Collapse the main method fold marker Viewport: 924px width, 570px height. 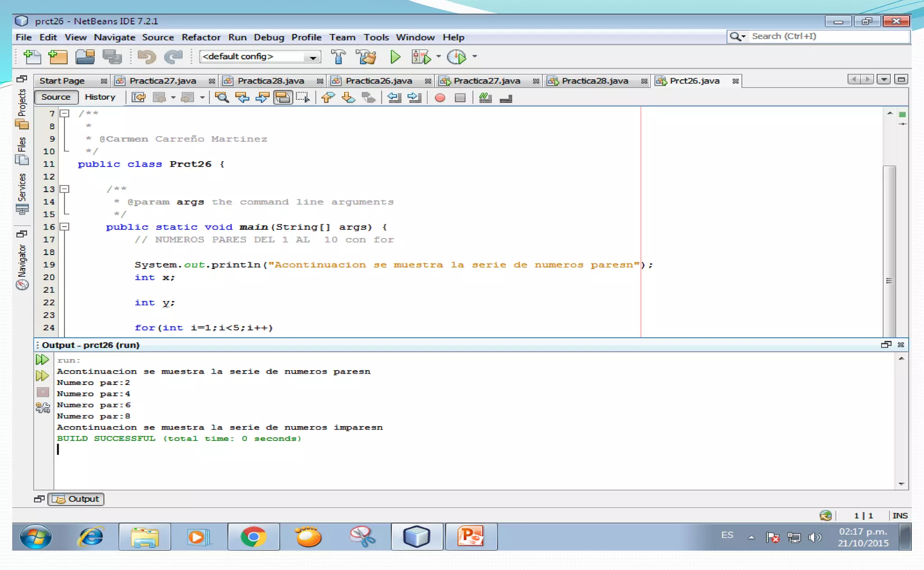65,227
